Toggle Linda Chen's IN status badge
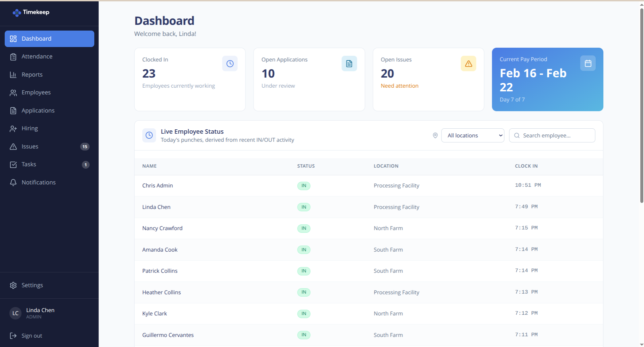The width and height of the screenshot is (644, 347). pyautogui.click(x=304, y=207)
